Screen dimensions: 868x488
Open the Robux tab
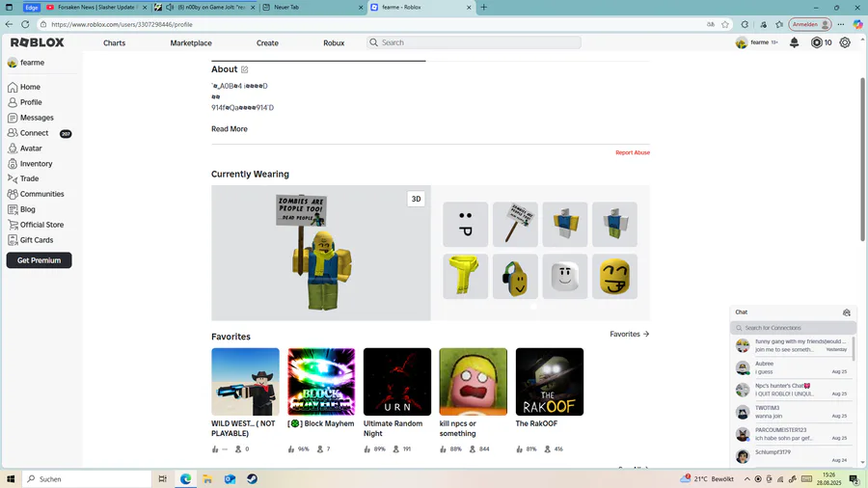[334, 43]
